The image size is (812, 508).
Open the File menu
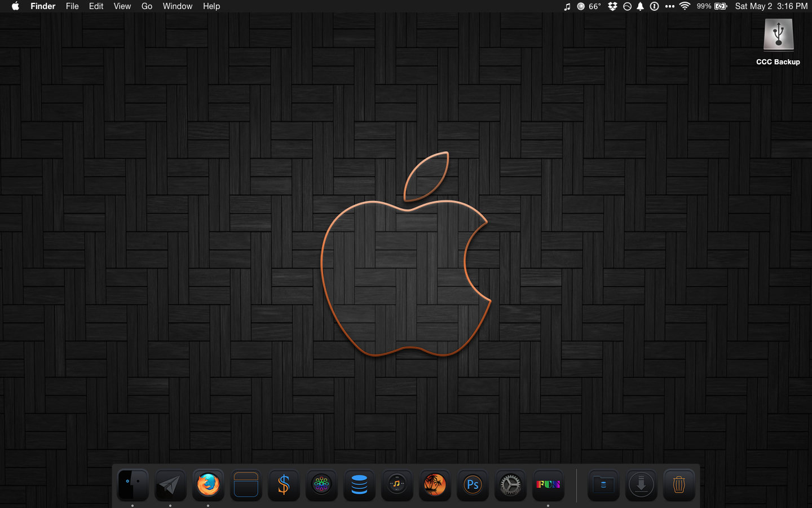(72, 6)
